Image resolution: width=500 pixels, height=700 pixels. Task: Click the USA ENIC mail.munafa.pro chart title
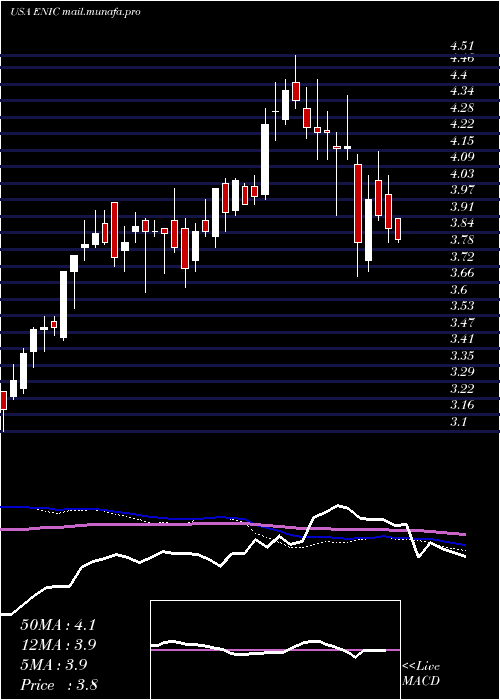click(x=75, y=12)
